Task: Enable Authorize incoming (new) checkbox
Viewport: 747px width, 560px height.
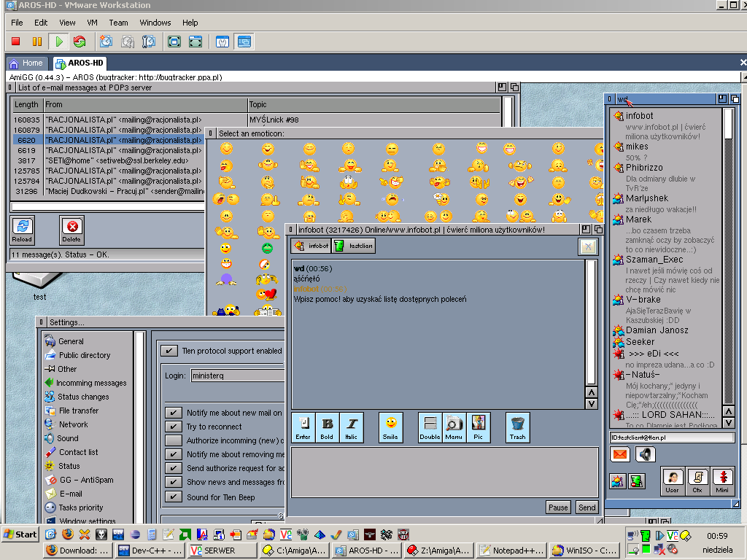Action: (174, 440)
